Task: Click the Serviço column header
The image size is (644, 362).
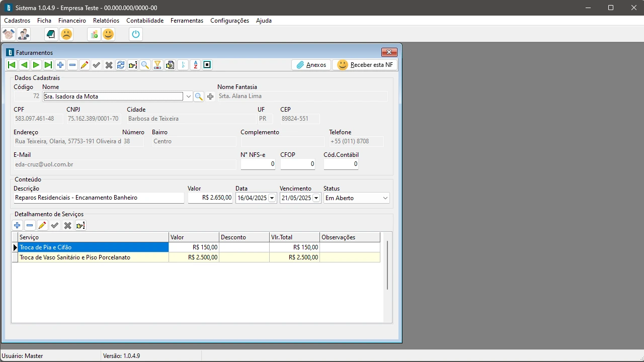Action: pyautogui.click(x=93, y=237)
